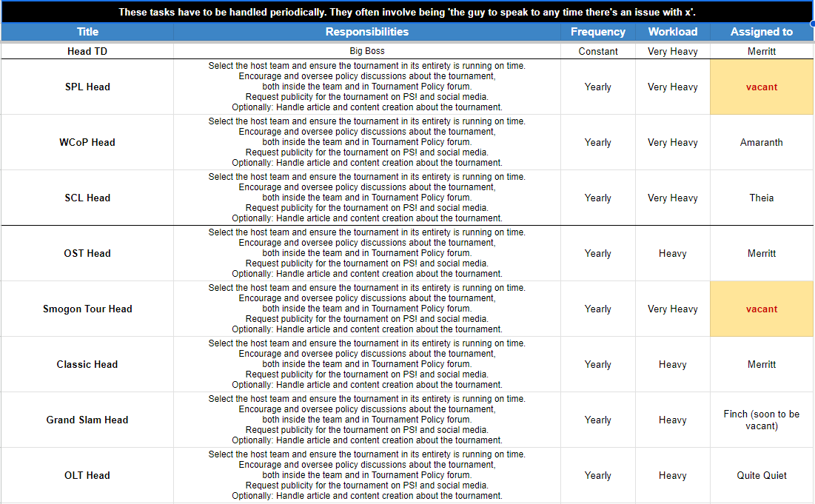The height and width of the screenshot is (504, 815).
Task: Select the black banner note about periodic tasks
Action: click(407, 12)
